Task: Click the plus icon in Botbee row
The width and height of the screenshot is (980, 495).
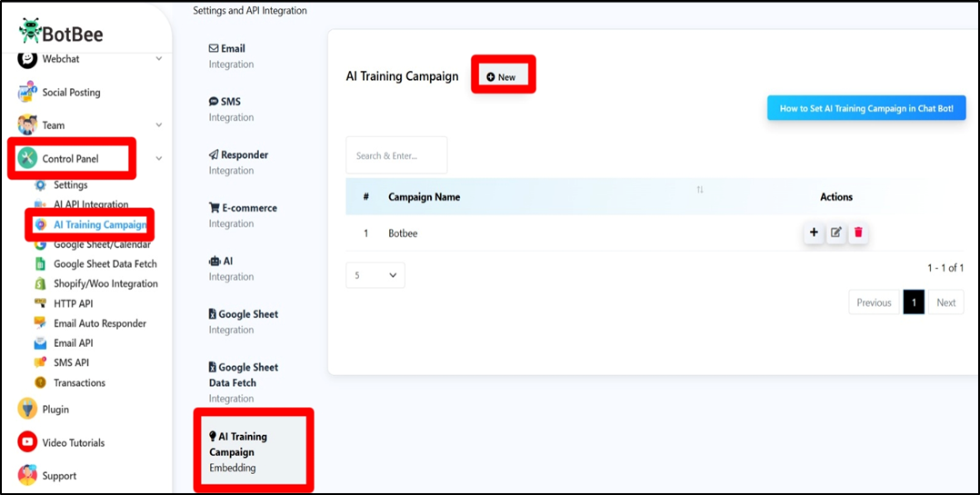Action: [x=814, y=233]
